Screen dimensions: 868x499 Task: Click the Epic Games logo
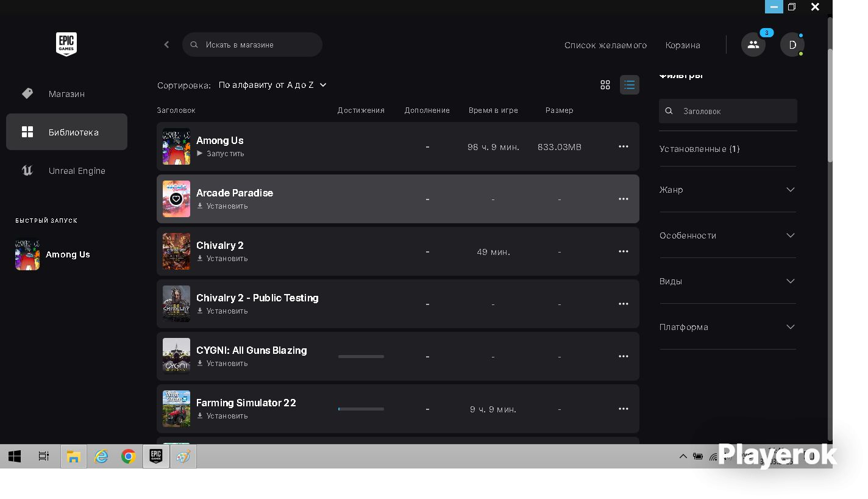pyautogui.click(x=66, y=45)
